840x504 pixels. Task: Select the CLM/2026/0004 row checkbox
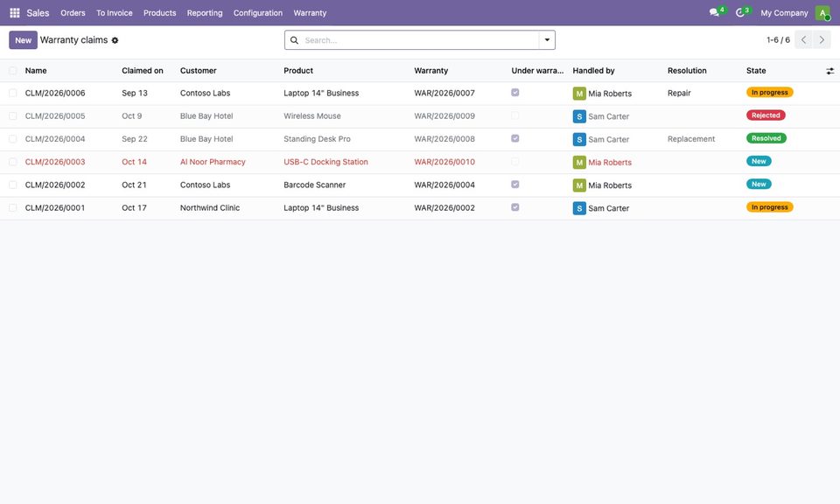pos(13,139)
